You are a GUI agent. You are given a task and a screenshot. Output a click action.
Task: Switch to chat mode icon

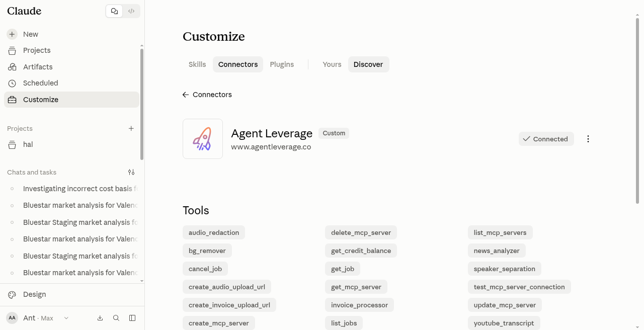[x=114, y=11]
